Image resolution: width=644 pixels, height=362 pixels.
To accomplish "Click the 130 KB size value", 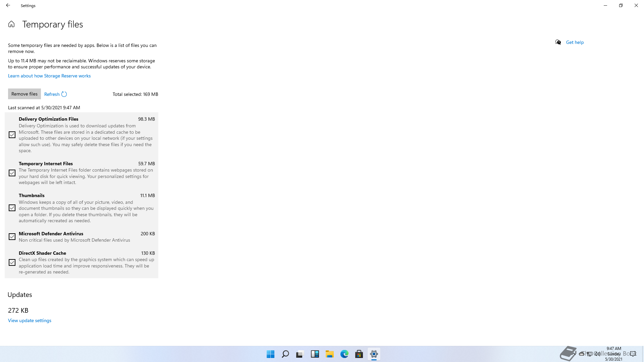I will pyautogui.click(x=148, y=253).
